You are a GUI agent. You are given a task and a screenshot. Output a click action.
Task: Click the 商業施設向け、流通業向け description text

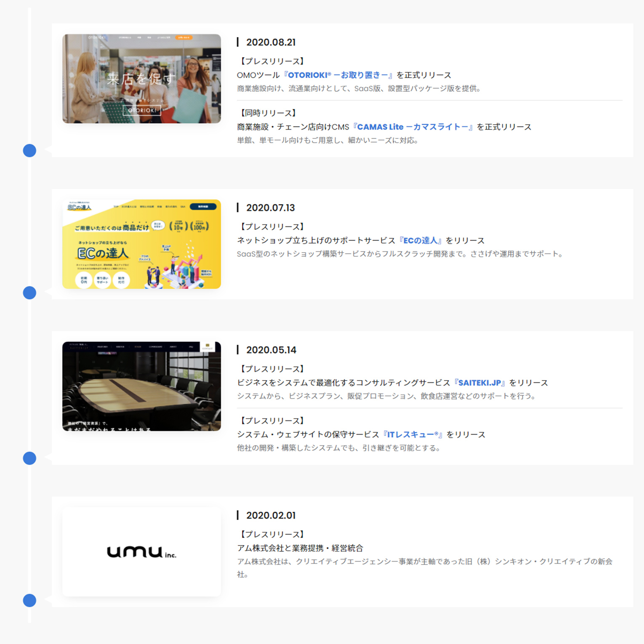(359, 88)
